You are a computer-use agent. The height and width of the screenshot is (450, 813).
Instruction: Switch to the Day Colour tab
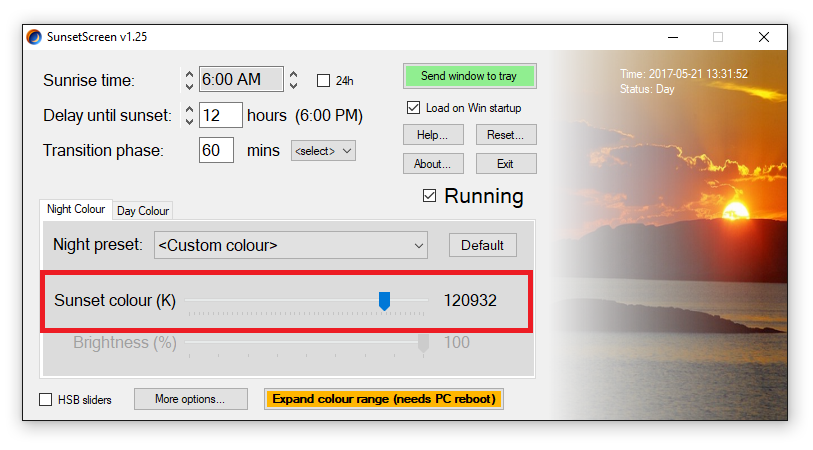[x=143, y=210]
